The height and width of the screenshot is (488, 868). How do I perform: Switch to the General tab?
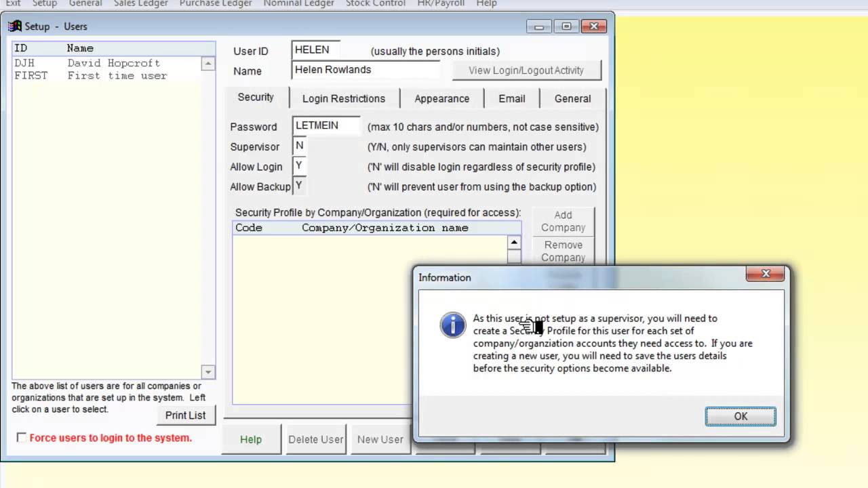pyautogui.click(x=573, y=98)
